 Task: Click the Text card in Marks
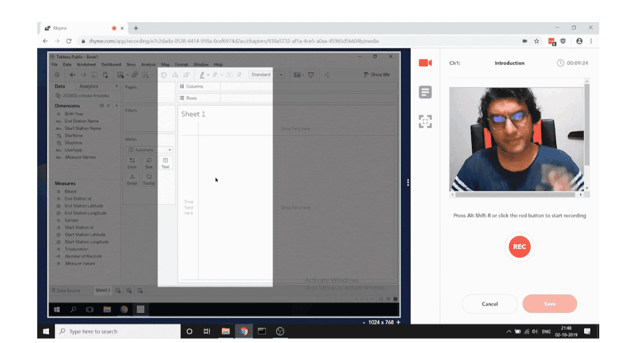click(x=166, y=163)
